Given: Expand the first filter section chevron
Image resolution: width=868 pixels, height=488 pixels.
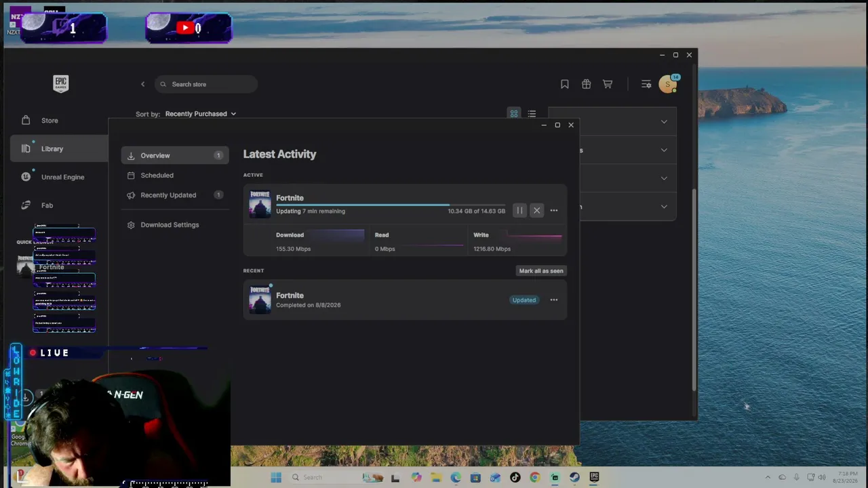Looking at the screenshot, I should [x=664, y=122].
